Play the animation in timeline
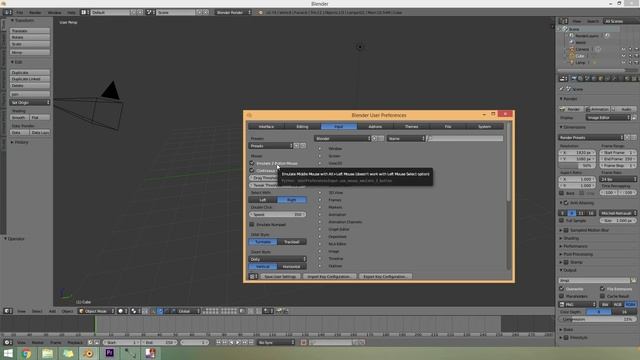This screenshot has height=360, width=640. (238, 342)
